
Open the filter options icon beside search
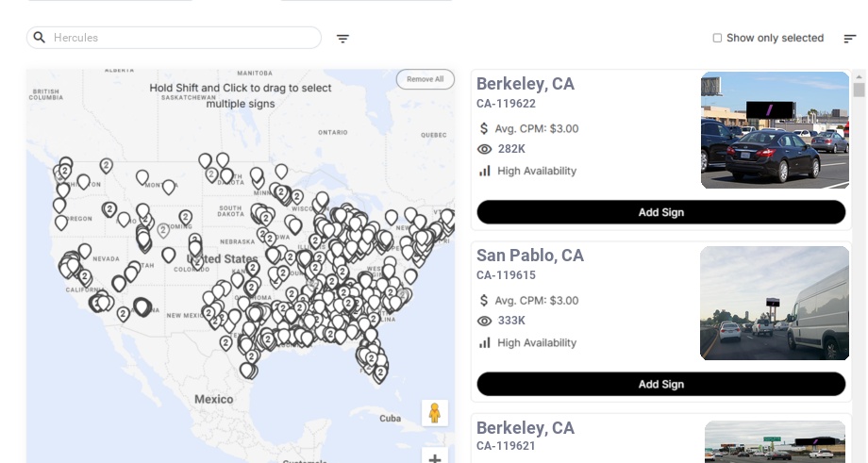pos(342,39)
